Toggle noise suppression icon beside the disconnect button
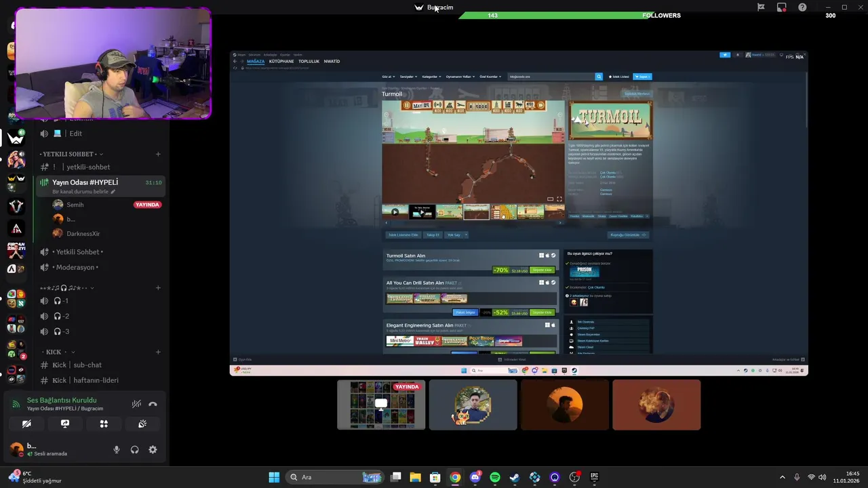The height and width of the screenshot is (488, 868). click(x=136, y=404)
